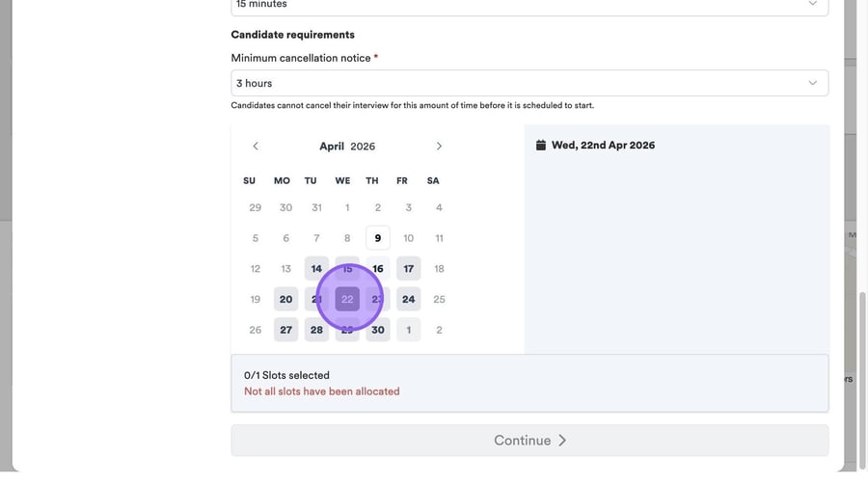Viewport: 868px width, 484px height.
Task: Pick April 16 in the date picker
Action: click(x=378, y=269)
